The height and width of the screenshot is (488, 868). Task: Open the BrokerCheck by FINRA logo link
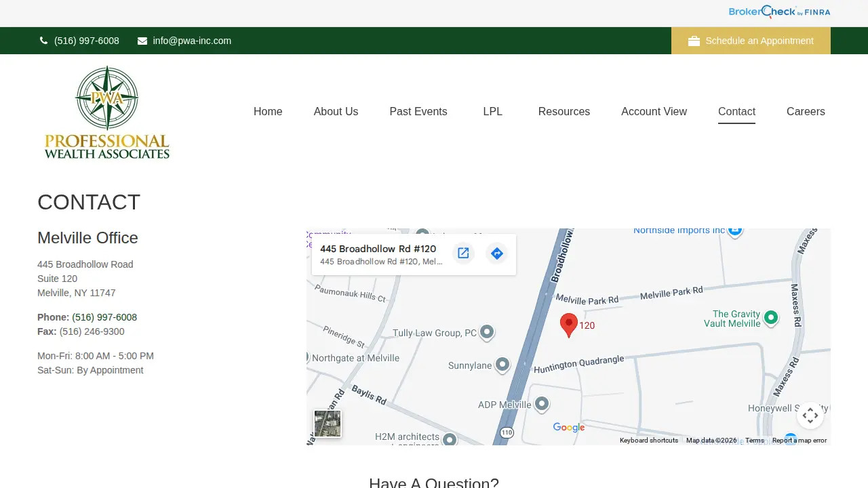(779, 12)
